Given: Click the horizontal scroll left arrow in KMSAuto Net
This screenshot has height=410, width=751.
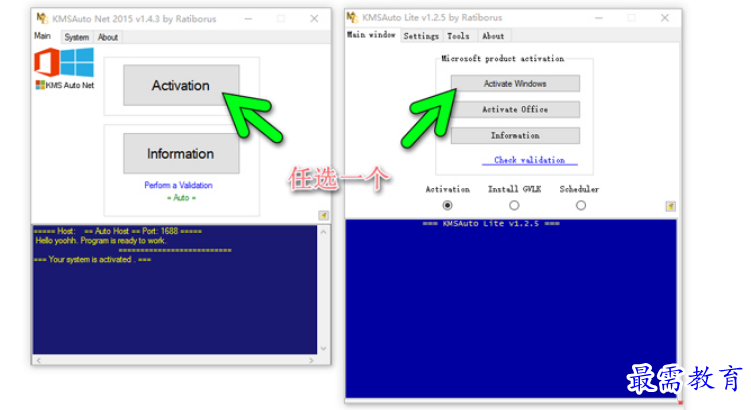Looking at the screenshot, I should click(39, 360).
